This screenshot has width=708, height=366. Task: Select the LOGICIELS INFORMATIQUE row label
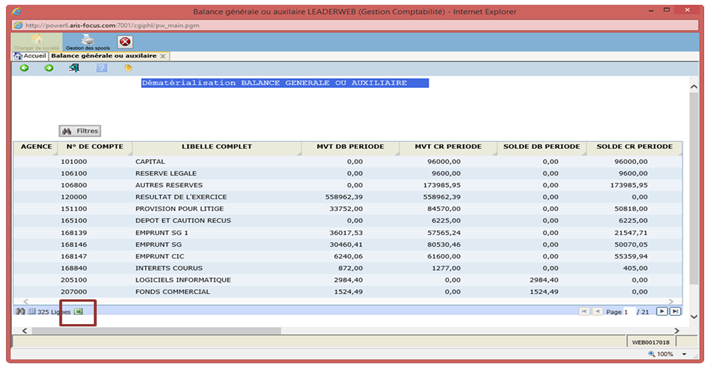click(x=183, y=280)
